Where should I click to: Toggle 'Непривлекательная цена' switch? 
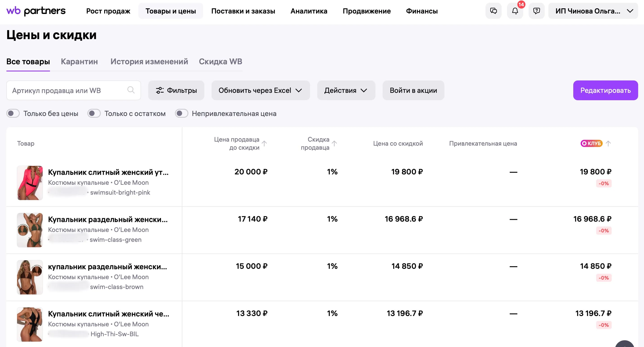click(x=181, y=113)
